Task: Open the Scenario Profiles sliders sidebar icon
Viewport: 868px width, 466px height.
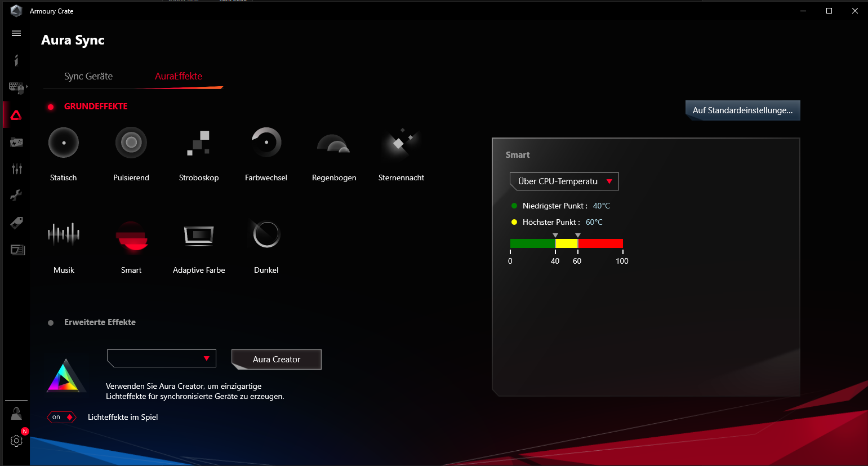Action: point(17,168)
